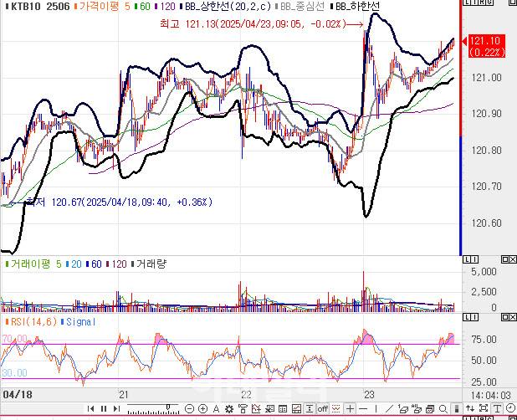Click the date label 23 on axis
The height and width of the screenshot is (420, 517).
point(369,394)
